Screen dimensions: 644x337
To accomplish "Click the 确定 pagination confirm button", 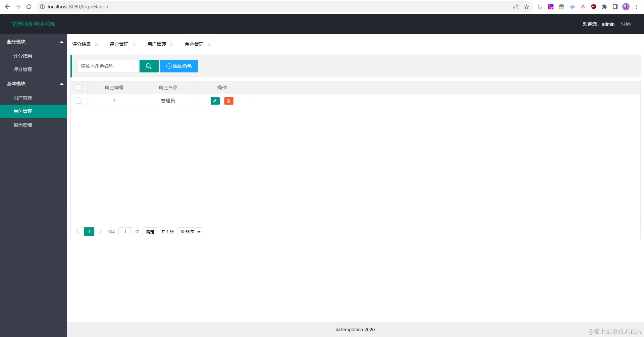I will coord(150,232).
